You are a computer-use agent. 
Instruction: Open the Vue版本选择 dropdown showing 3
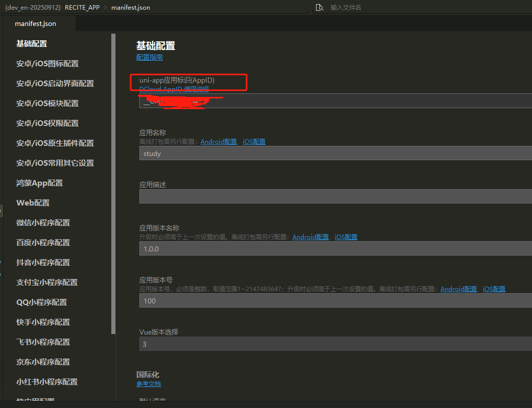click(335, 344)
